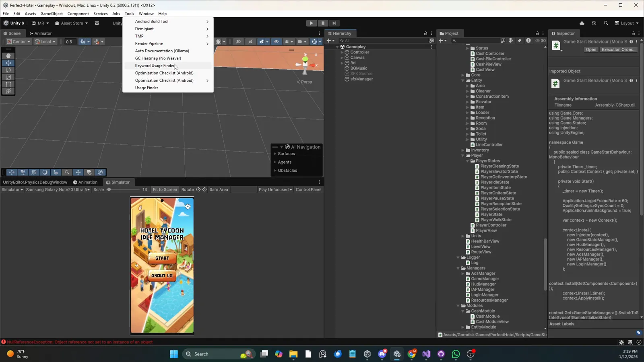Click the Scene orientation gizmo
Viewport: 644px width, 362px height.
click(305, 64)
